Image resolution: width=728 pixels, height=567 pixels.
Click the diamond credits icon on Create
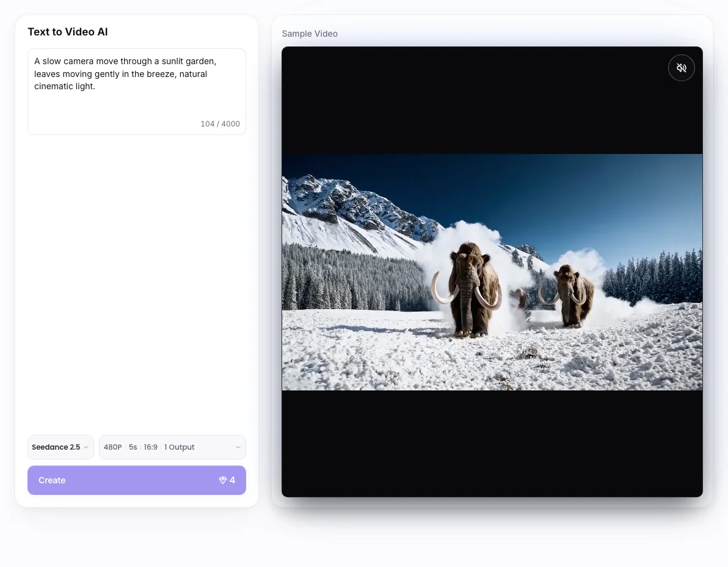point(223,480)
